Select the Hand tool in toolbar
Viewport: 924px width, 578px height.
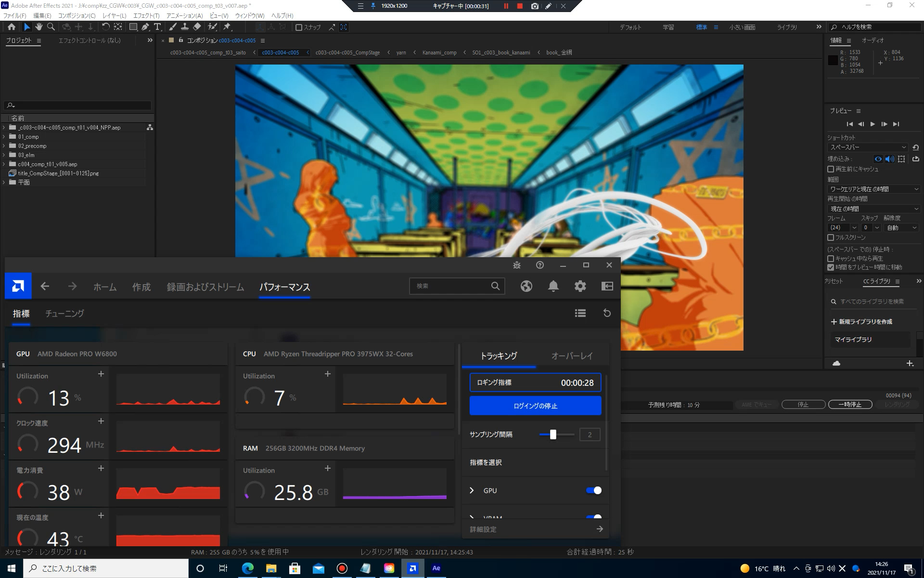click(x=39, y=27)
